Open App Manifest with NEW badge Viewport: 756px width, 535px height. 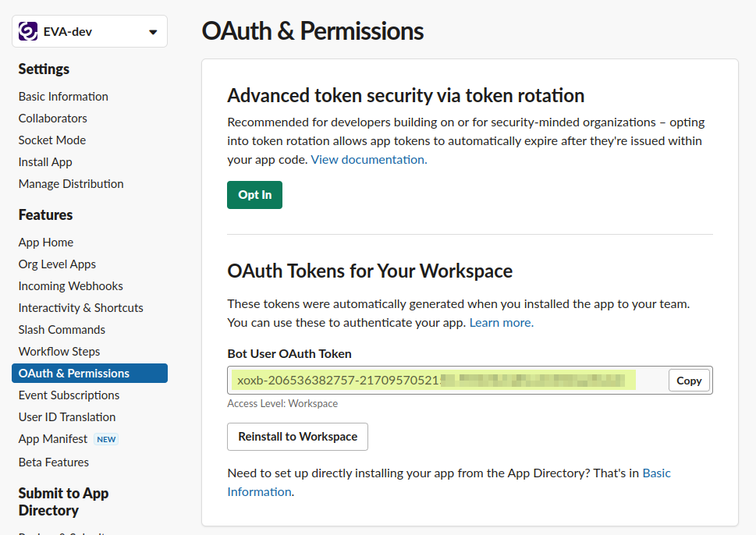(x=53, y=439)
